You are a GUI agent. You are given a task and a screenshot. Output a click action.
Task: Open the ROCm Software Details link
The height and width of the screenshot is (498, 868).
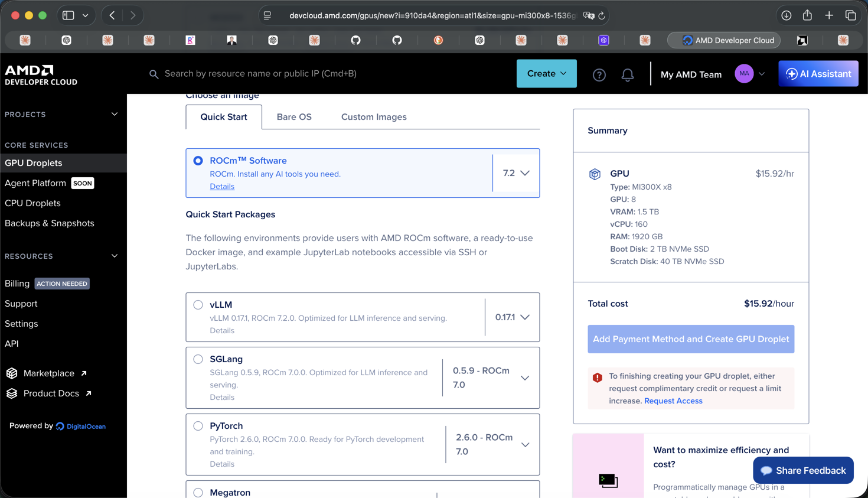click(222, 187)
